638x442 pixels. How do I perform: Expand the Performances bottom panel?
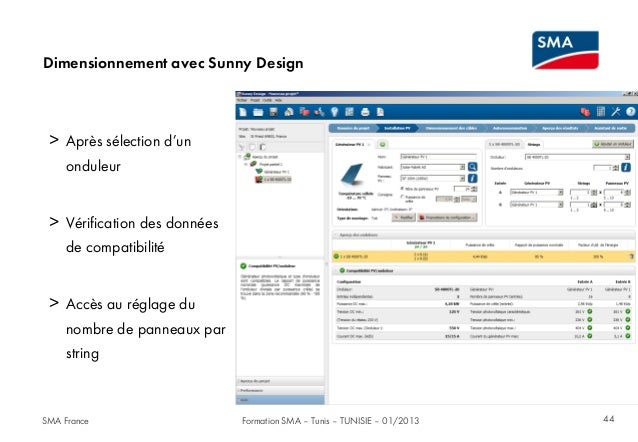[x=280, y=391]
